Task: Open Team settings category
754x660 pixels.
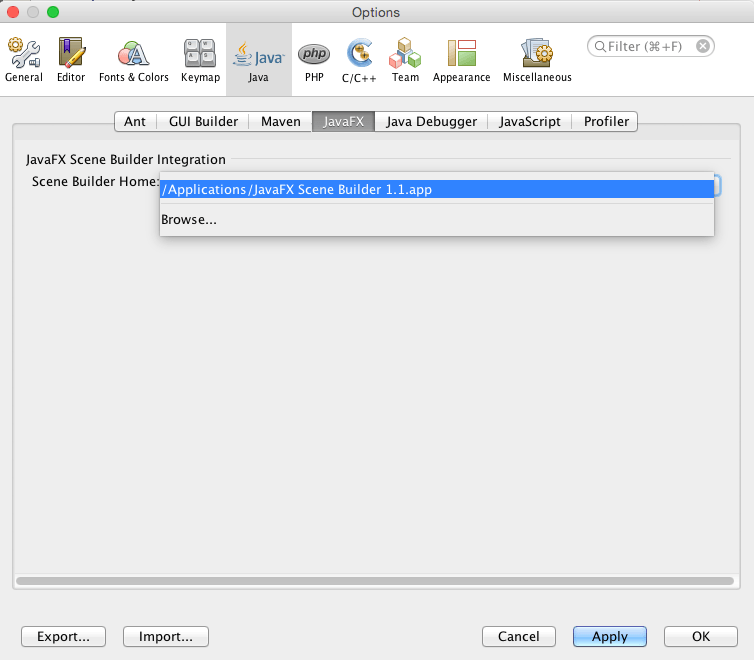Action: coord(405,60)
